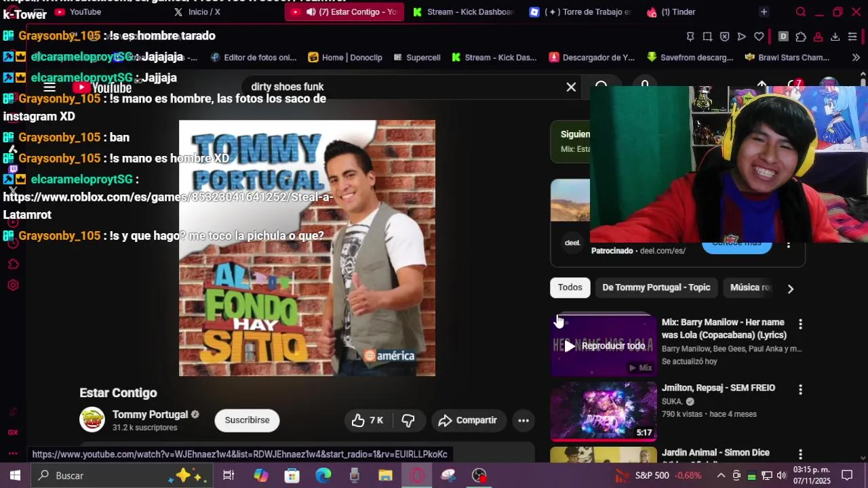Viewport: 868px width, 488px height.
Task: Open Savefrom descarg... bookmark
Action: coord(690,58)
